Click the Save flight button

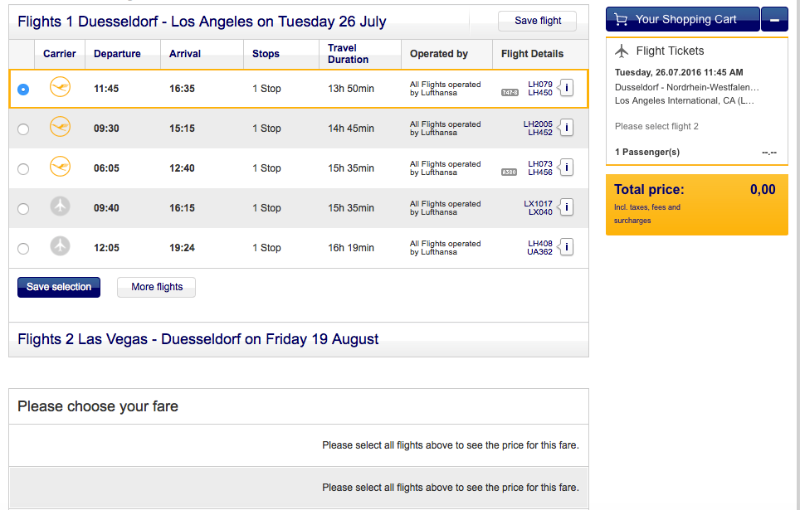click(x=537, y=21)
